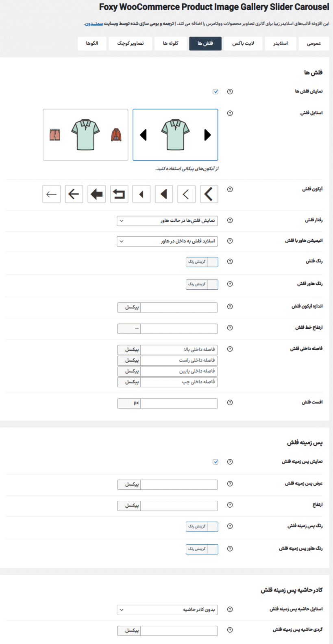Open help for ارتفاع background row

[230, 505]
